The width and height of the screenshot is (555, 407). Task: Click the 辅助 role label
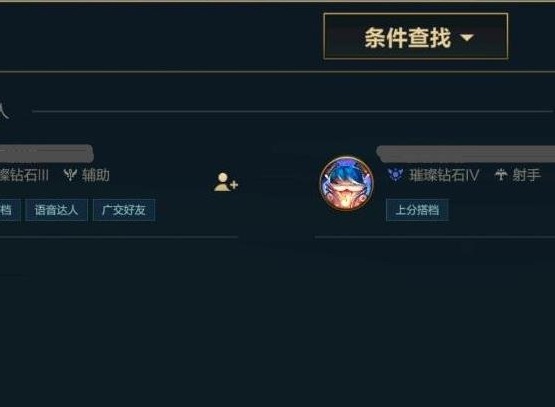pyautogui.click(x=96, y=175)
